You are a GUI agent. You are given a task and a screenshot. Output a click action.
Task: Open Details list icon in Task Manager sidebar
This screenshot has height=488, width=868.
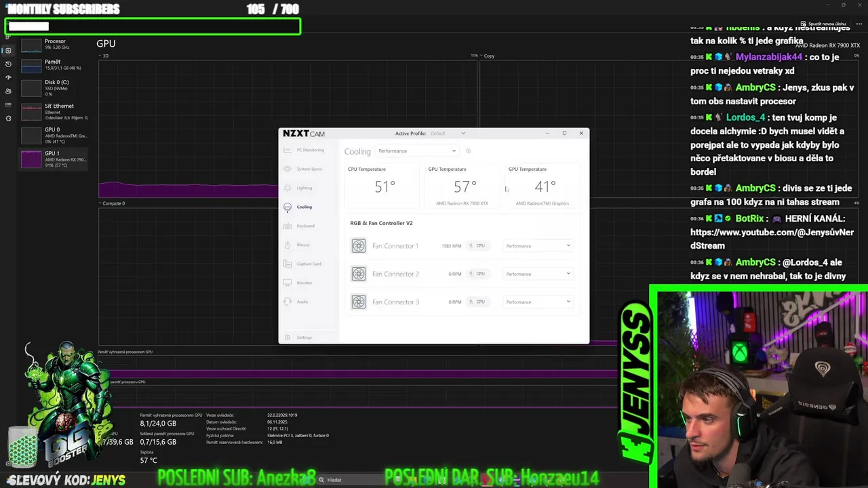[x=8, y=104]
